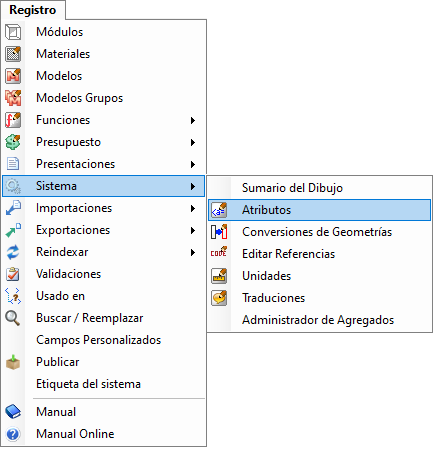Choose the Usado en entry
This screenshot has height=461, width=440.
pos(103,296)
